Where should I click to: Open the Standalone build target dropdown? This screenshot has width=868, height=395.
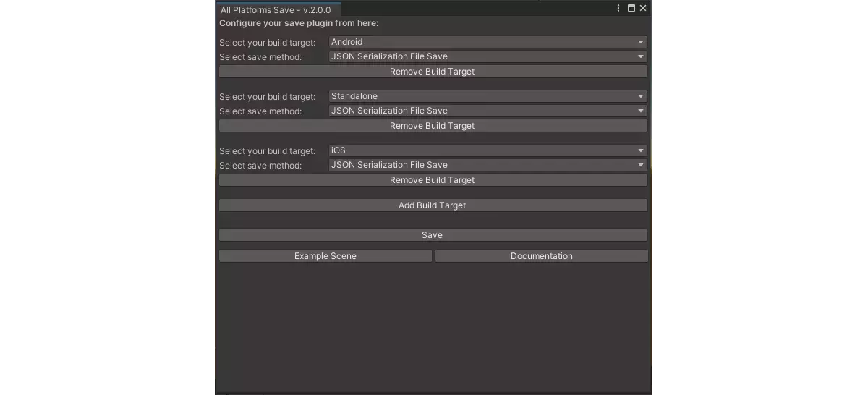pos(488,96)
